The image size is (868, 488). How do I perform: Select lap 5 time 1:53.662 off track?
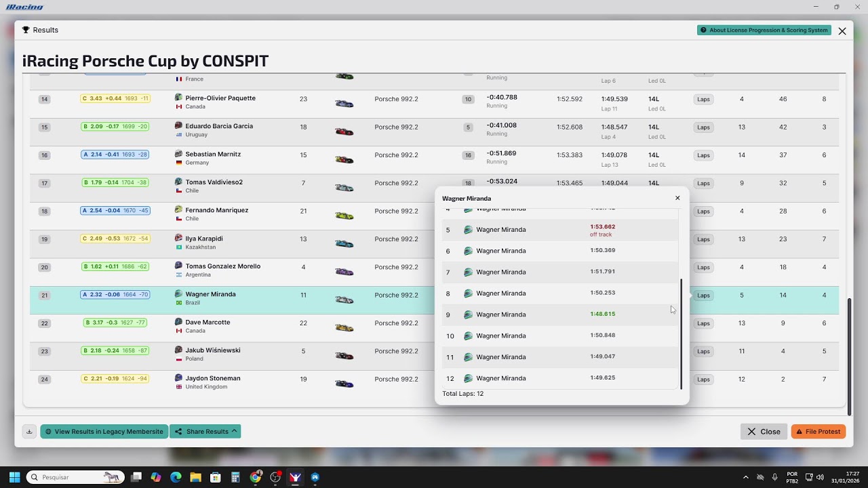click(x=602, y=230)
